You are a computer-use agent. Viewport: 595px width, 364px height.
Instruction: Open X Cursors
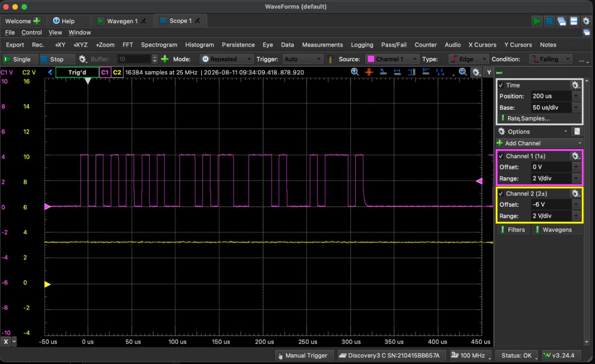[x=482, y=44]
